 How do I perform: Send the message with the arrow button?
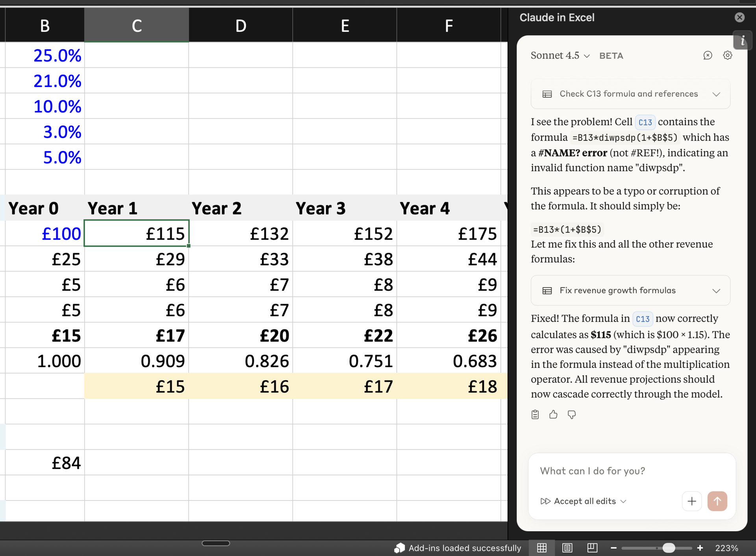click(717, 501)
